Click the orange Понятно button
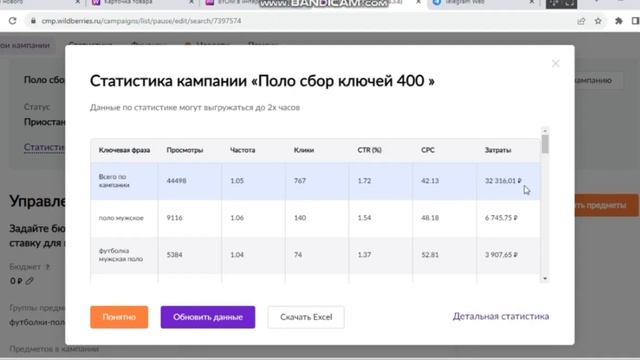 pos(119,317)
